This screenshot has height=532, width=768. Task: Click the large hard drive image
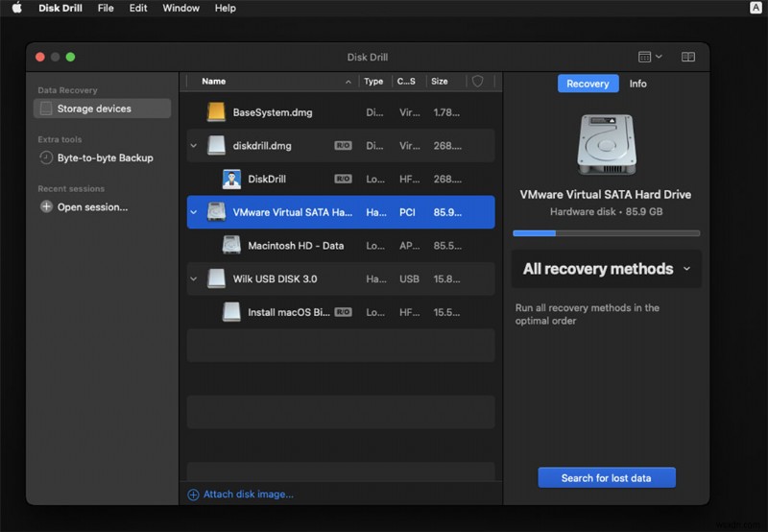(x=606, y=145)
